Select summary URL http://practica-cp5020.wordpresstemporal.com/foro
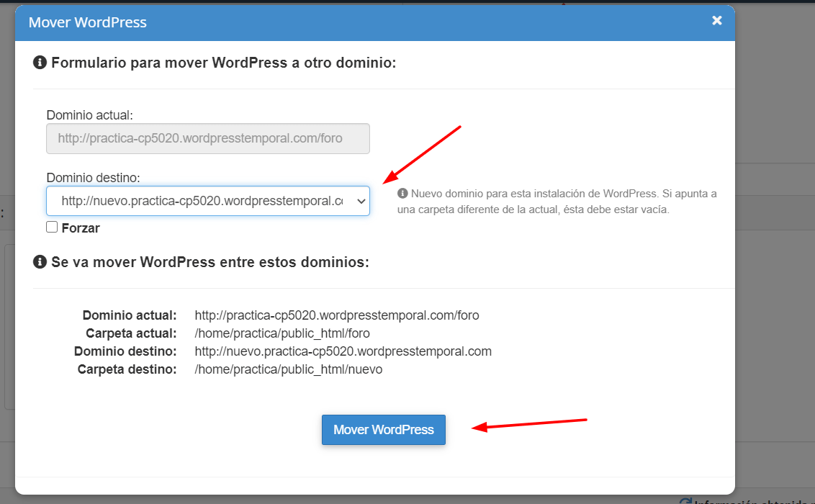The image size is (815, 504). pos(337,315)
